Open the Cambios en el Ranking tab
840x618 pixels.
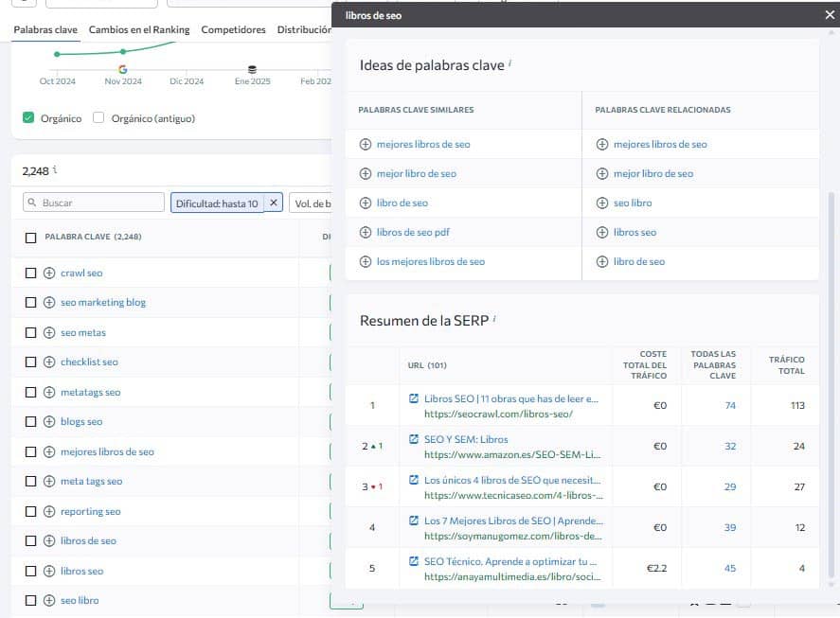[x=139, y=29]
